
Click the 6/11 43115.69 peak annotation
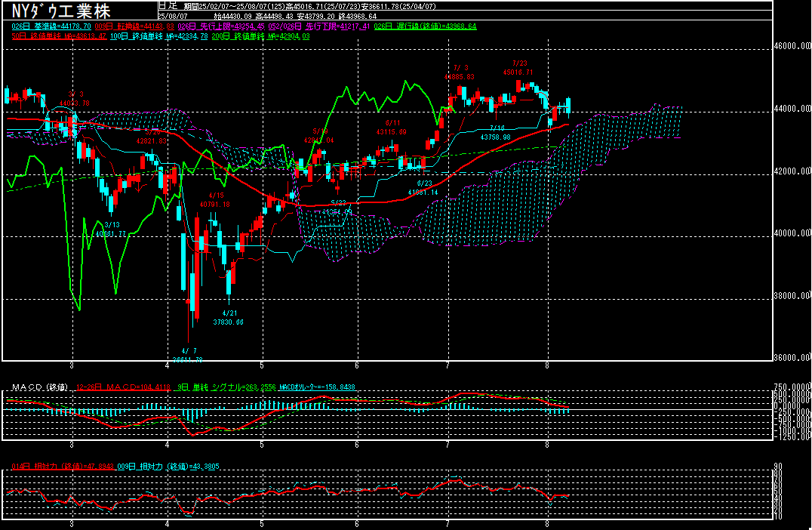[392, 128]
